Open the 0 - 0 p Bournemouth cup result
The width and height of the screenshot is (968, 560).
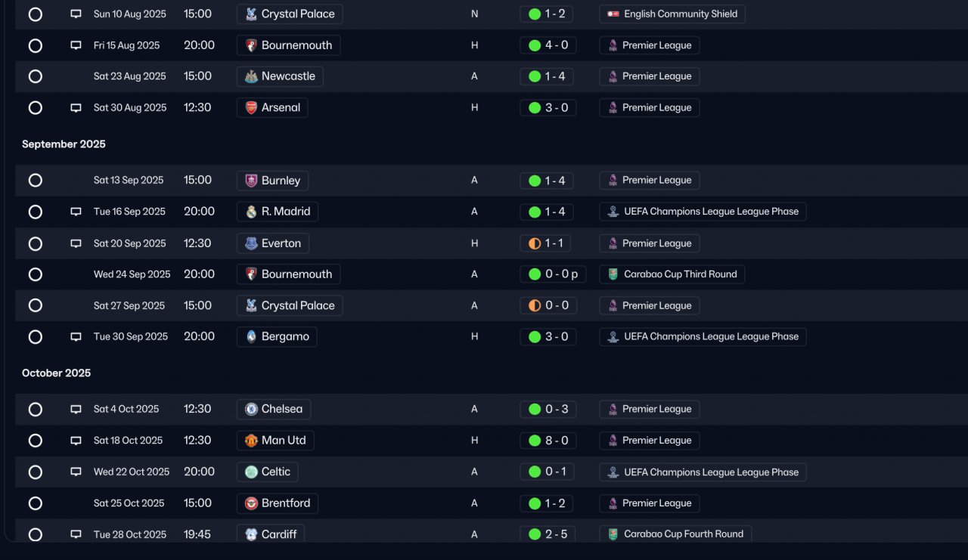553,274
